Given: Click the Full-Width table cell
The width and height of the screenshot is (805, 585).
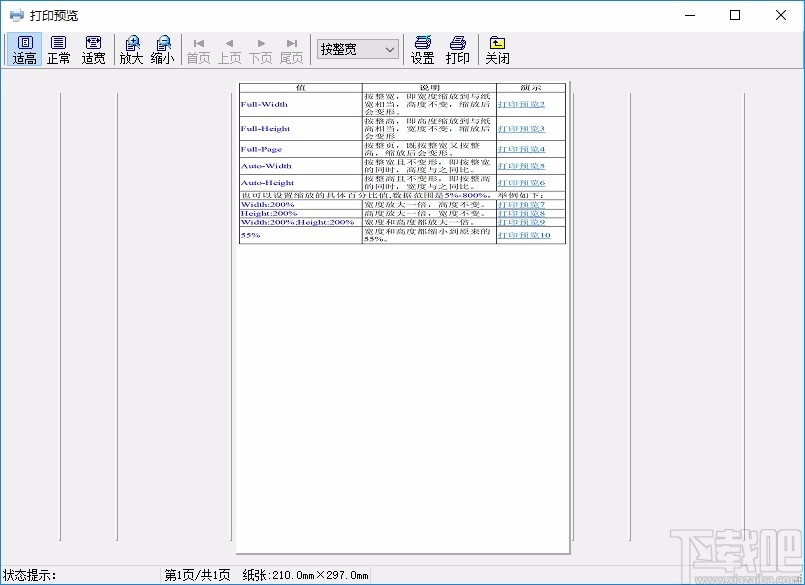Looking at the screenshot, I should pos(301,104).
